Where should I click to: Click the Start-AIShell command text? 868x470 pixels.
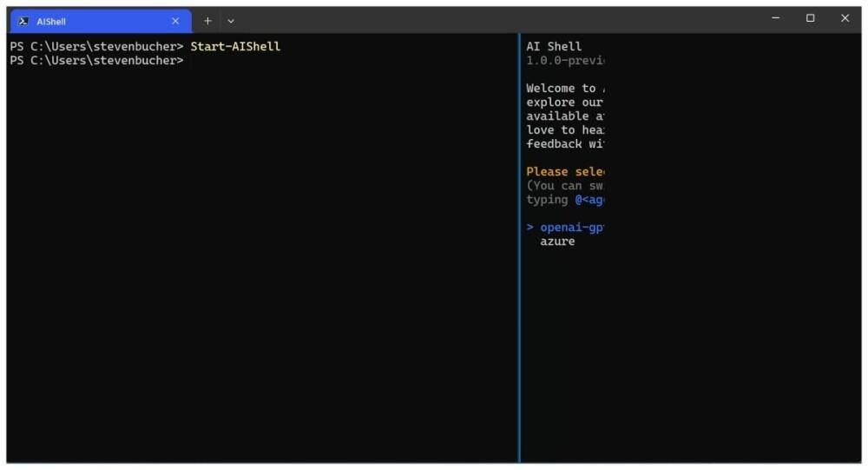click(x=235, y=47)
